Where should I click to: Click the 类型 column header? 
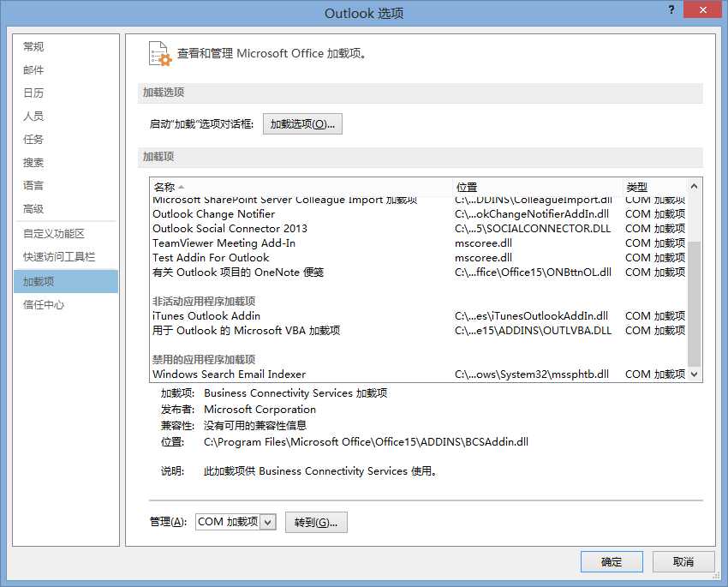click(654, 187)
